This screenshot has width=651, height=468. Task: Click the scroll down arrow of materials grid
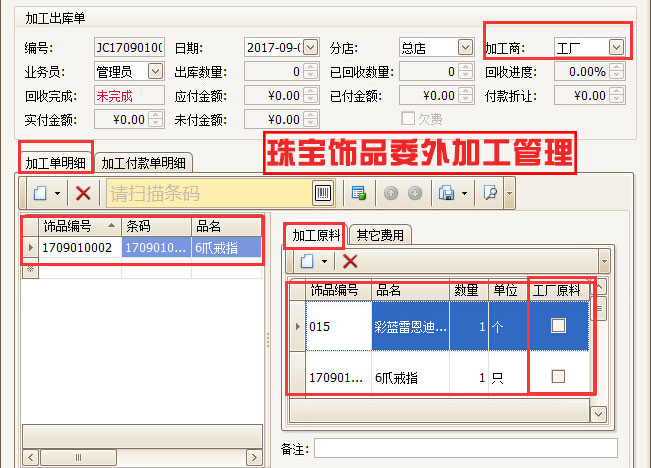[599, 412]
